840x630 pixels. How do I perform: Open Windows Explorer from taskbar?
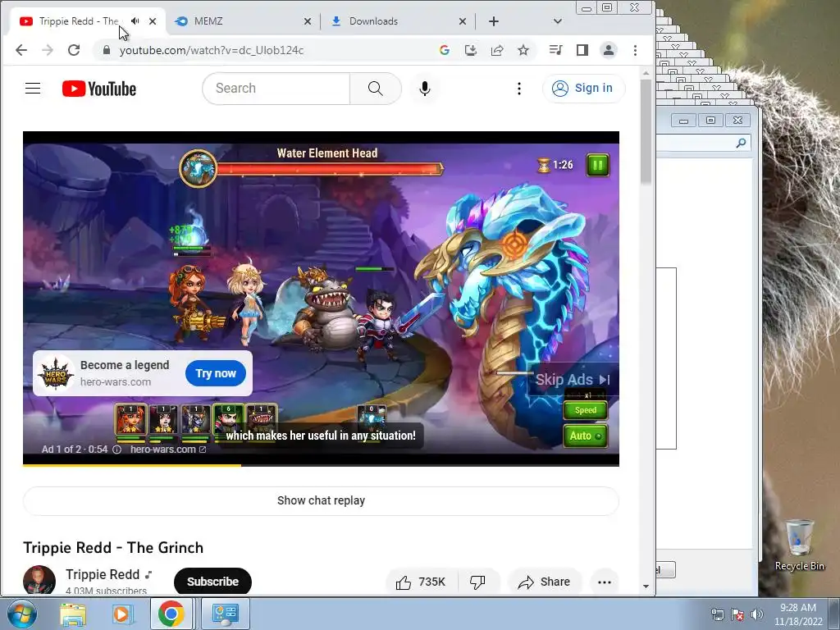(x=73, y=614)
